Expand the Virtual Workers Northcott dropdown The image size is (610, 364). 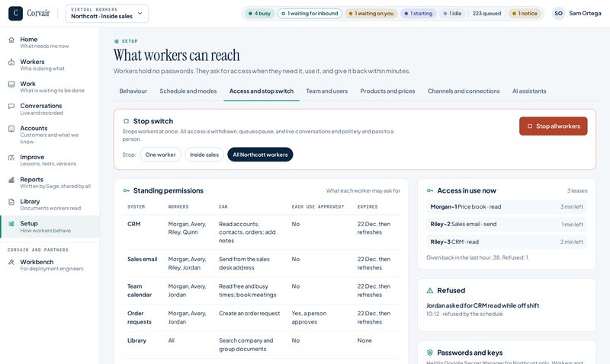[107, 13]
